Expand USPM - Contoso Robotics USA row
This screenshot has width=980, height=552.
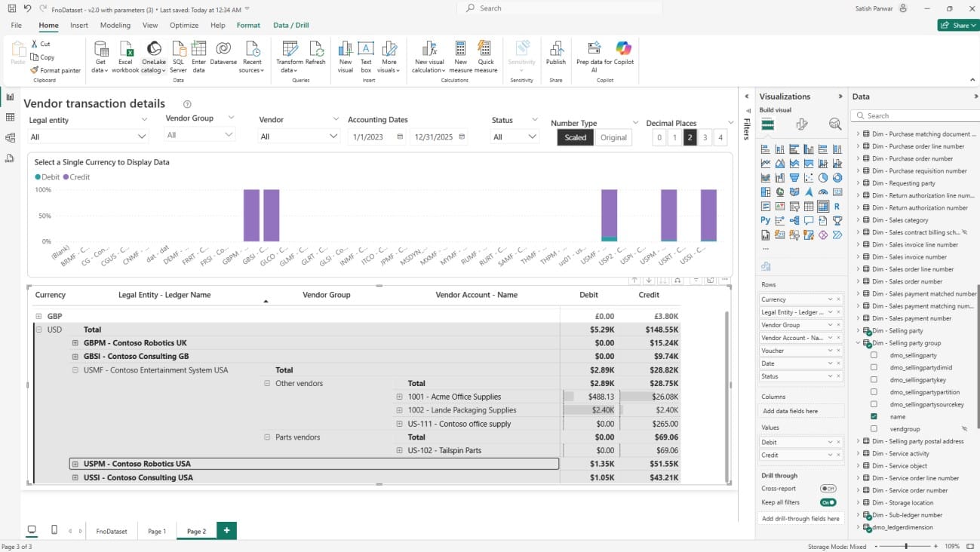click(75, 465)
